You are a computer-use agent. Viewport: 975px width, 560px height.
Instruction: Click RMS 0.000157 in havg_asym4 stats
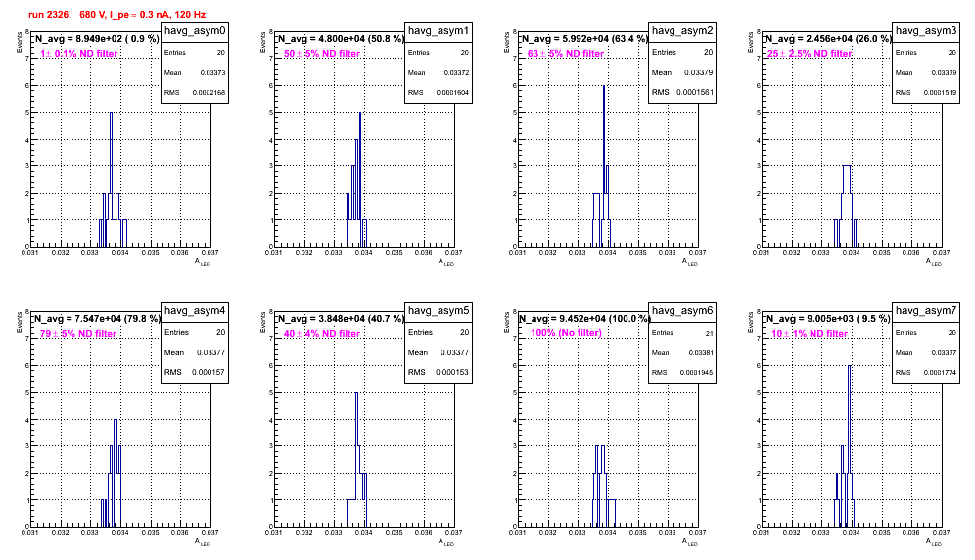click(195, 372)
